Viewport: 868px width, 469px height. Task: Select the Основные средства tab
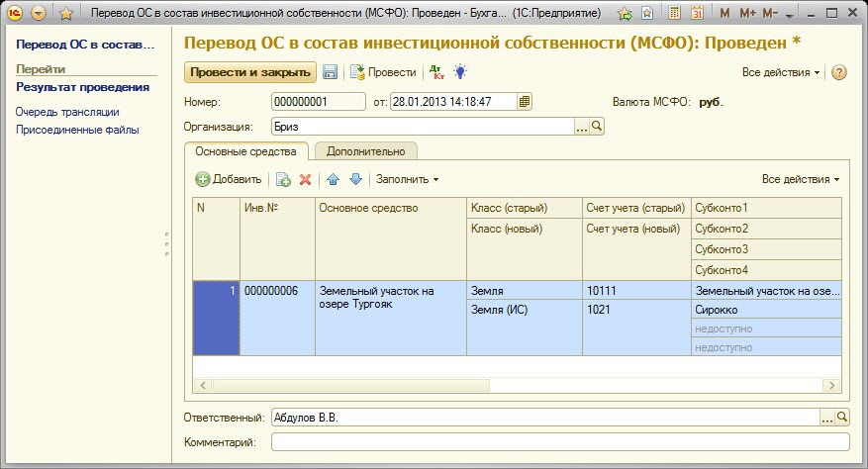pos(245,151)
